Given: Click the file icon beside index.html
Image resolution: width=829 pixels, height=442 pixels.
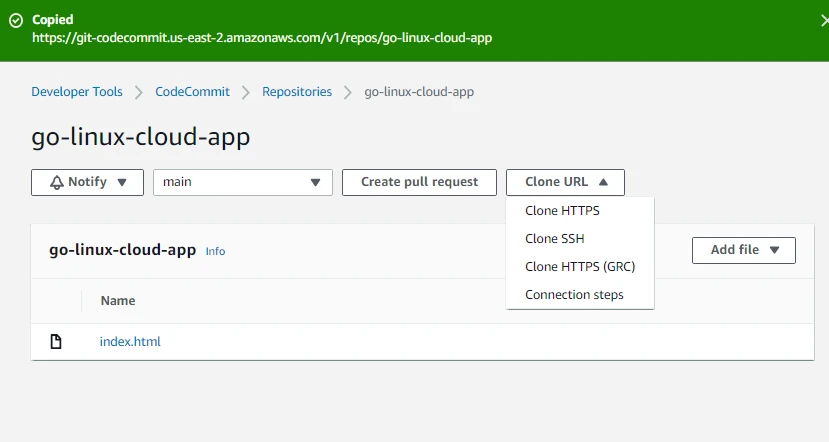Looking at the screenshot, I should point(56,342).
